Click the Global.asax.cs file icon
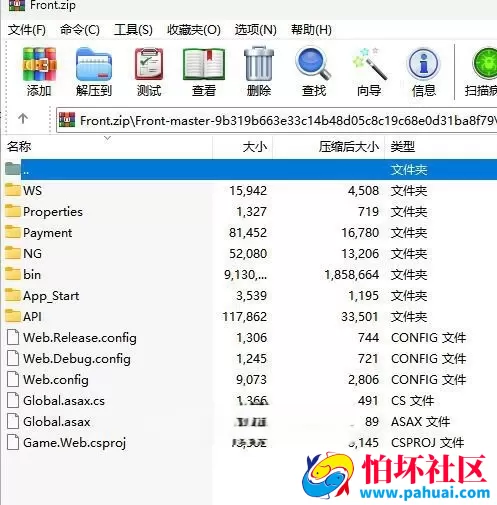Viewport: 497px width, 505px height. point(13,400)
